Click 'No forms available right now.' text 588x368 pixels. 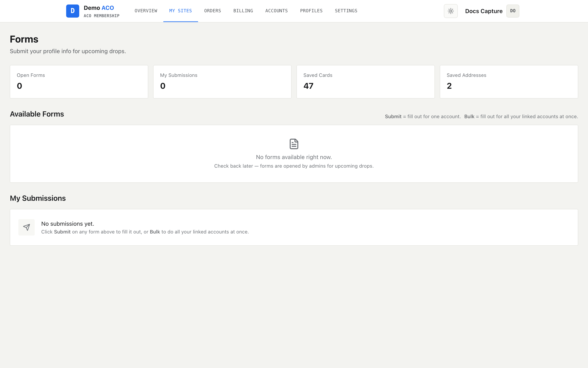point(294,157)
